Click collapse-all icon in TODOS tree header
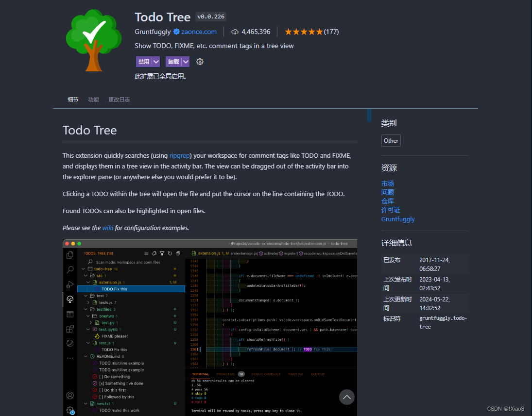This screenshot has width=532, height=416. coord(178,253)
